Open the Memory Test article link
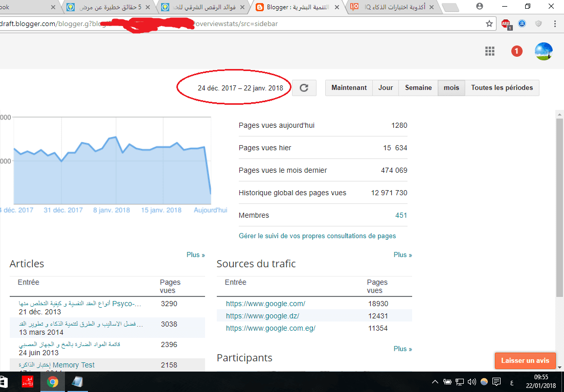This screenshot has width=564, height=392. (56, 365)
